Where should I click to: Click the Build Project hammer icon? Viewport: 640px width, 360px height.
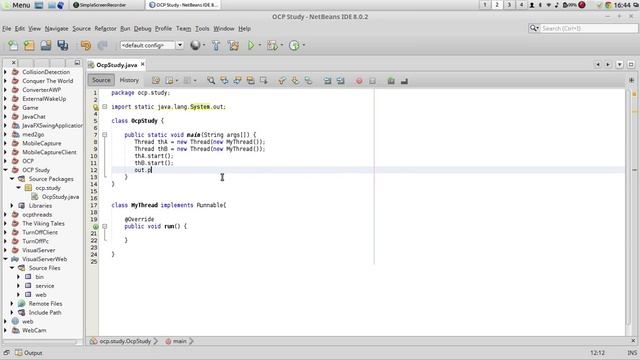tap(216, 45)
